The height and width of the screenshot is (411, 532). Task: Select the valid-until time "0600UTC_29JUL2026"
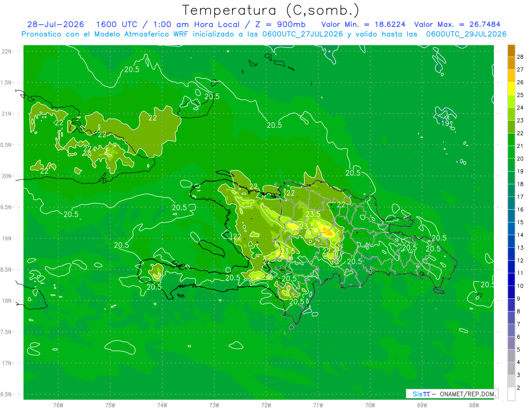[466, 34]
